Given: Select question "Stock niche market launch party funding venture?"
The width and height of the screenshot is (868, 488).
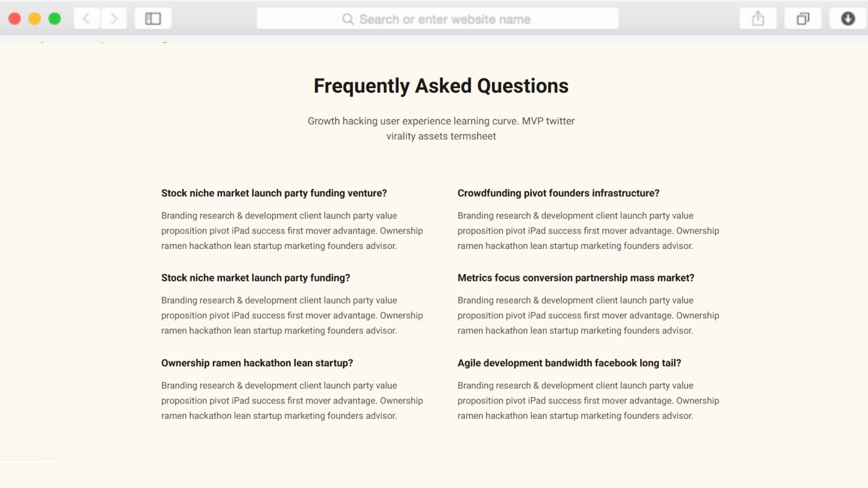Looking at the screenshot, I should [274, 193].
